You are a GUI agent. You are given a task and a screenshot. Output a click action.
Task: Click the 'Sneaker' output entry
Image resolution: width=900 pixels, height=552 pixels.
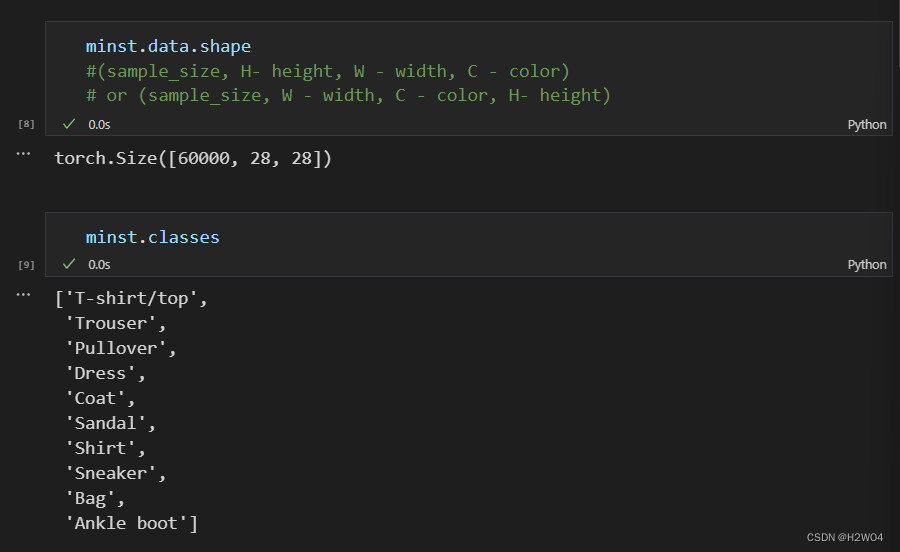click(111, 473)
